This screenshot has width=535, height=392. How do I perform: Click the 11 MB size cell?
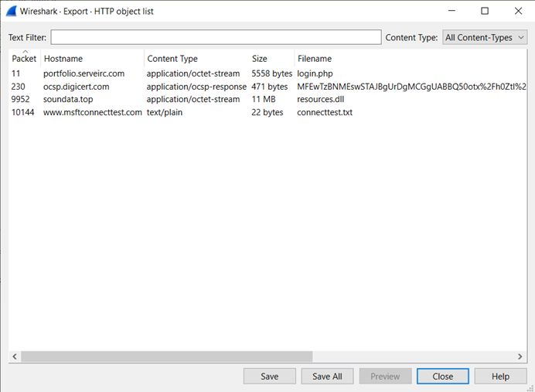(264, 99)
